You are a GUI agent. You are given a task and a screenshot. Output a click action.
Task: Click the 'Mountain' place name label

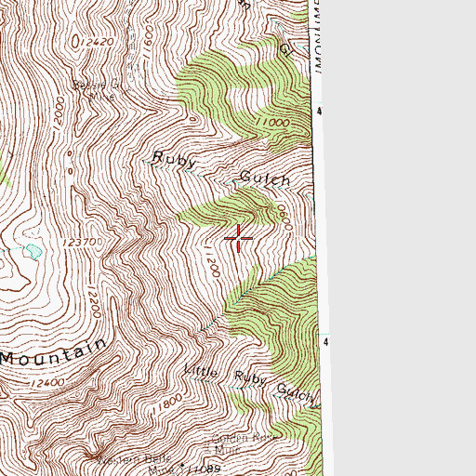click(x=53, y=352)
